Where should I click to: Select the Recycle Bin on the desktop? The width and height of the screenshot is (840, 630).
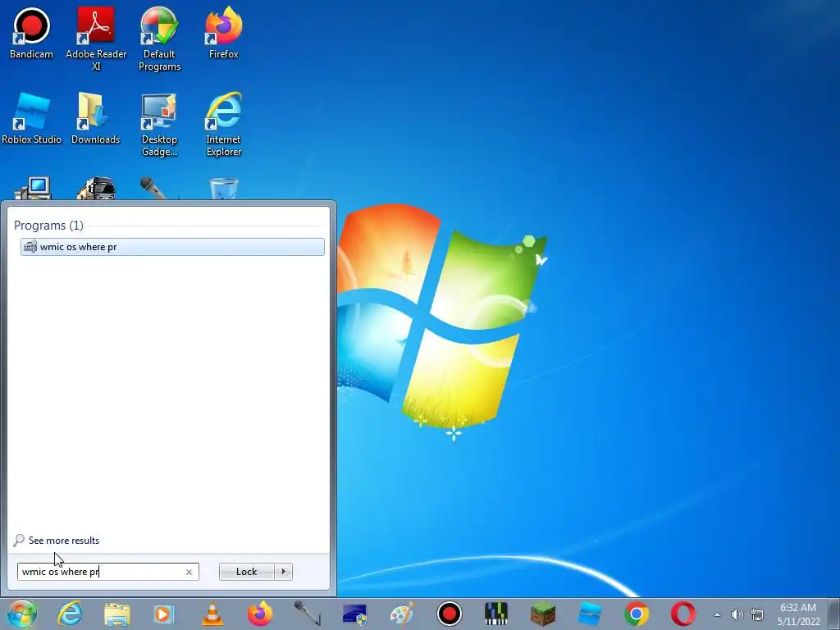tap(223, 189)
